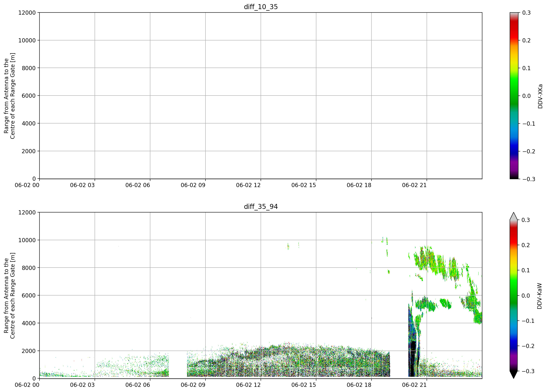
Task: Click the 06-02 15 x-tick under diff_35_94
Action: 304,385
